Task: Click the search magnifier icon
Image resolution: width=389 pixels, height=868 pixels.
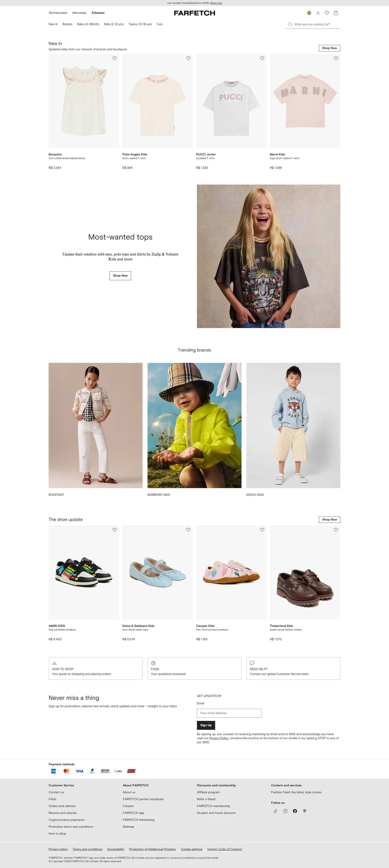Action: tap(290, 24)
